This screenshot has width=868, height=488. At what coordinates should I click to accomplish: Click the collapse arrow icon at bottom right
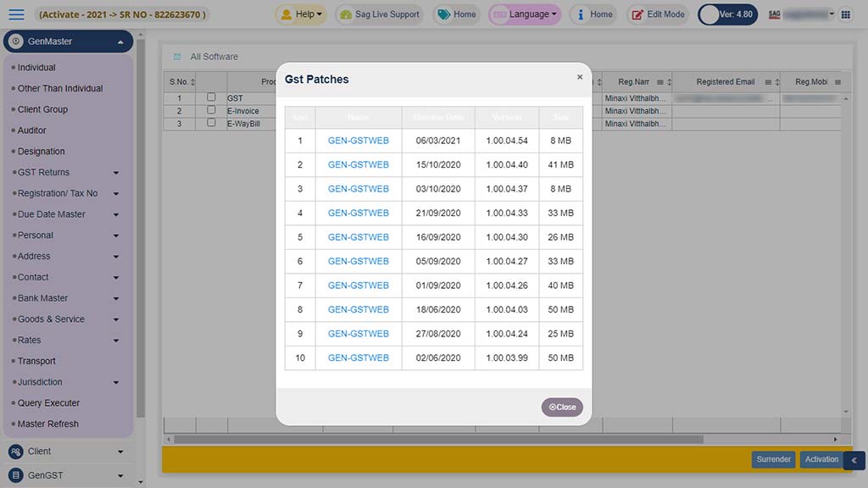854,460
